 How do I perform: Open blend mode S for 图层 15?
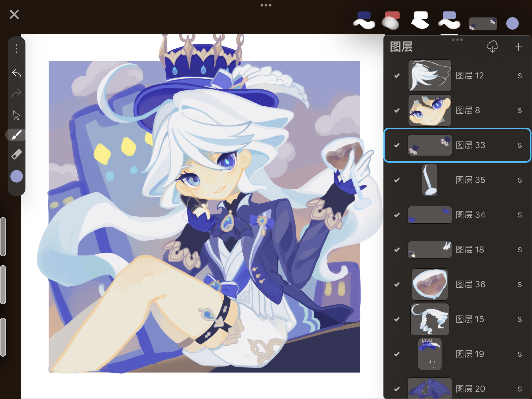[x=520, y=319]
